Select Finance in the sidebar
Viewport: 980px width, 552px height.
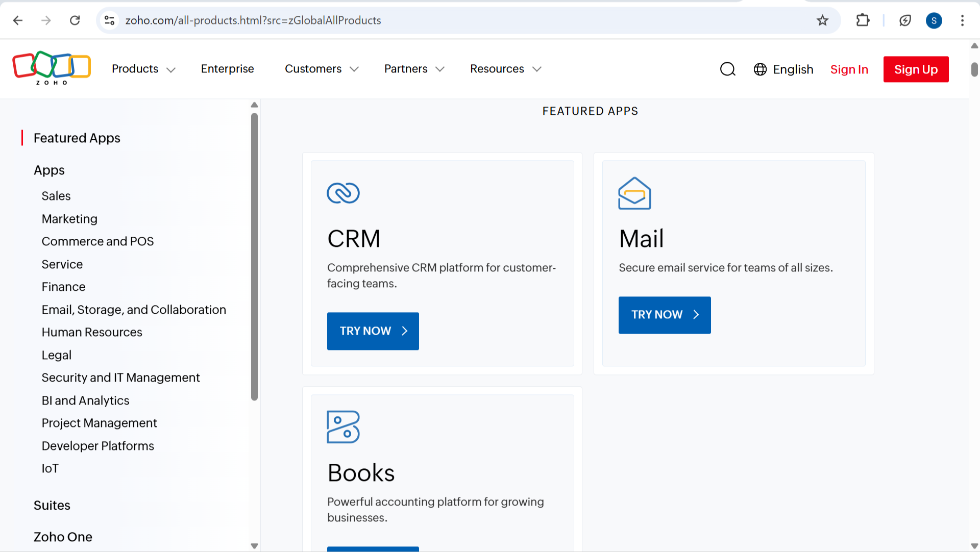(x=63, y=287)
